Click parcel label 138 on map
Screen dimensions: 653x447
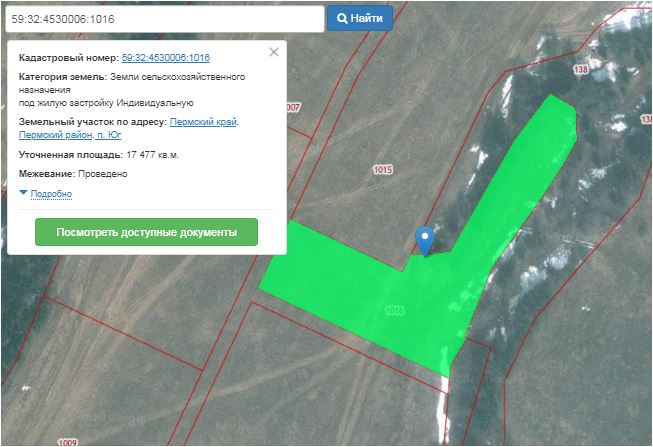coord(580,70)
